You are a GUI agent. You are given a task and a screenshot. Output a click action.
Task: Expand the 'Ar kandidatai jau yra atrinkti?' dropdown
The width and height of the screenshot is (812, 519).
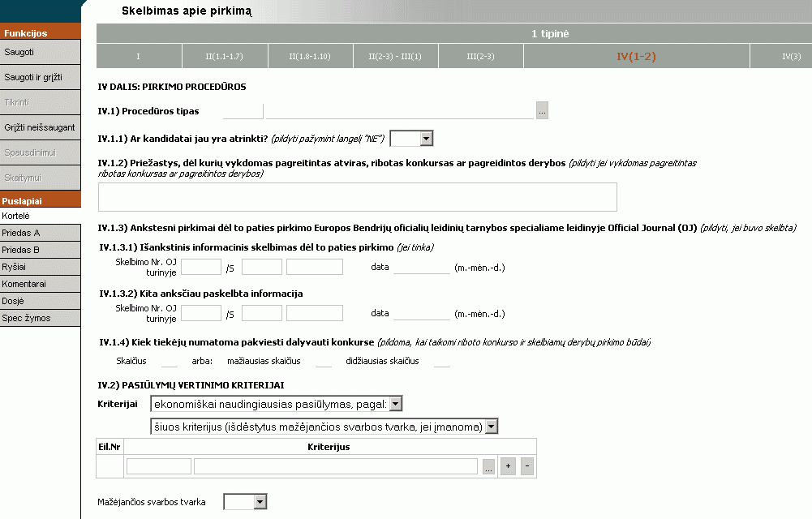click(427, 139)
